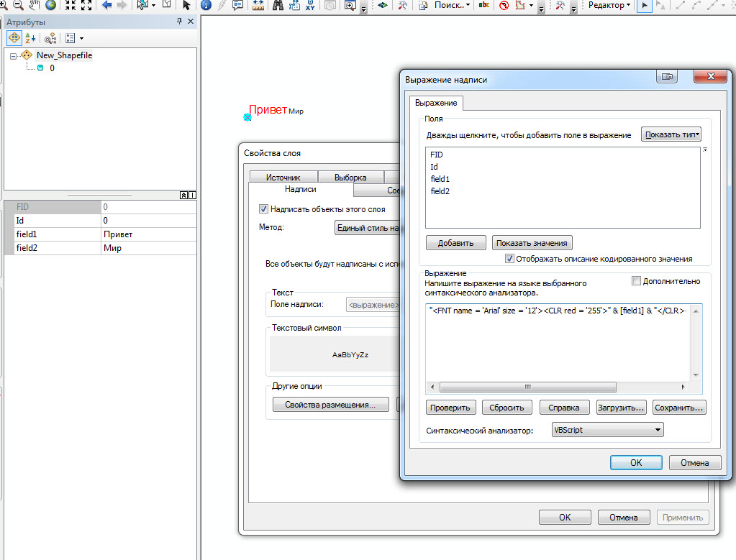Click Fixed Zoom In arrows icon
Viewport: 736px width, 560px height.
(71, 5)
